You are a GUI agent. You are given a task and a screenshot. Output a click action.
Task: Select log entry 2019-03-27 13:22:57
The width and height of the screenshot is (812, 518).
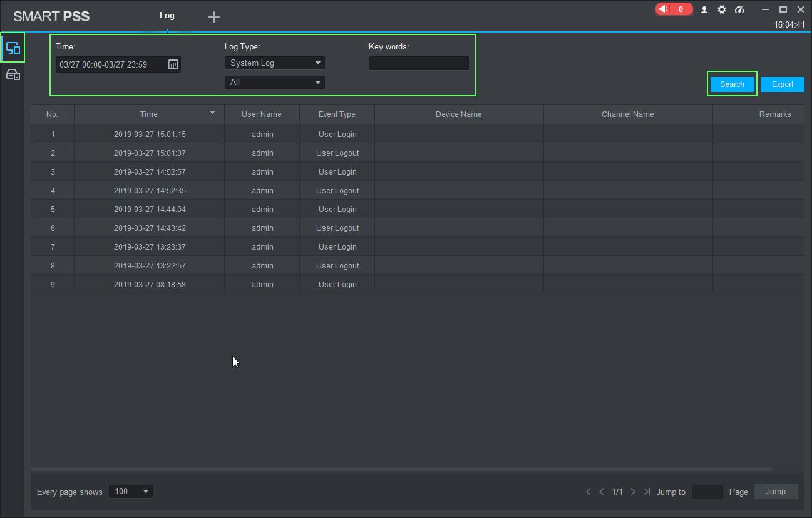418,265
